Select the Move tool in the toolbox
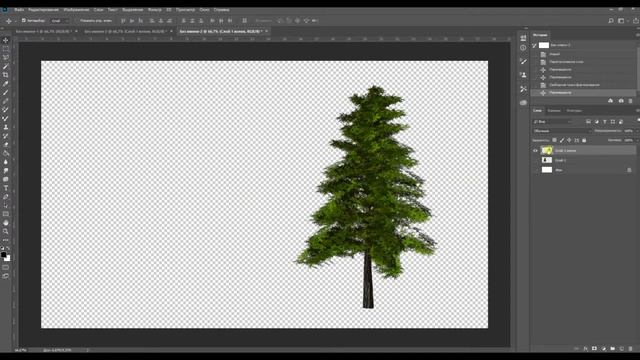This screenshot has height=360, width=640. tap(6, 40)
